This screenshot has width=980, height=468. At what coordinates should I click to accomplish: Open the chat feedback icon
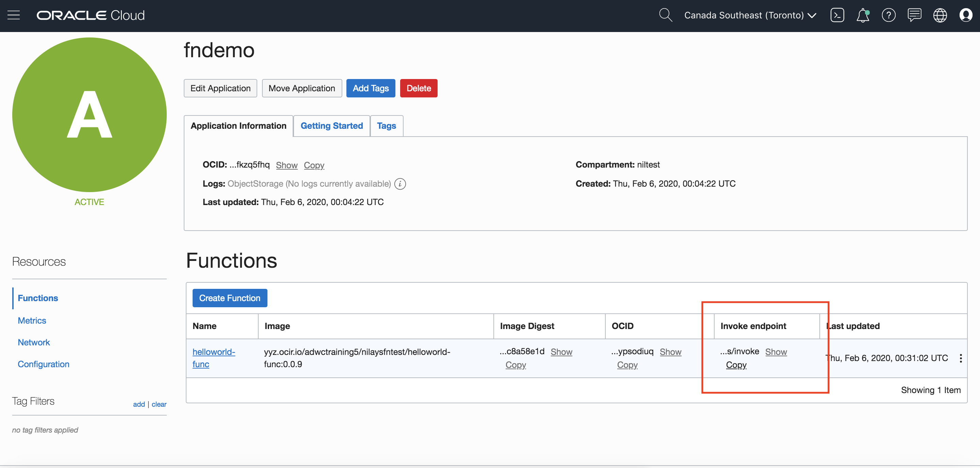click(914, 15)
